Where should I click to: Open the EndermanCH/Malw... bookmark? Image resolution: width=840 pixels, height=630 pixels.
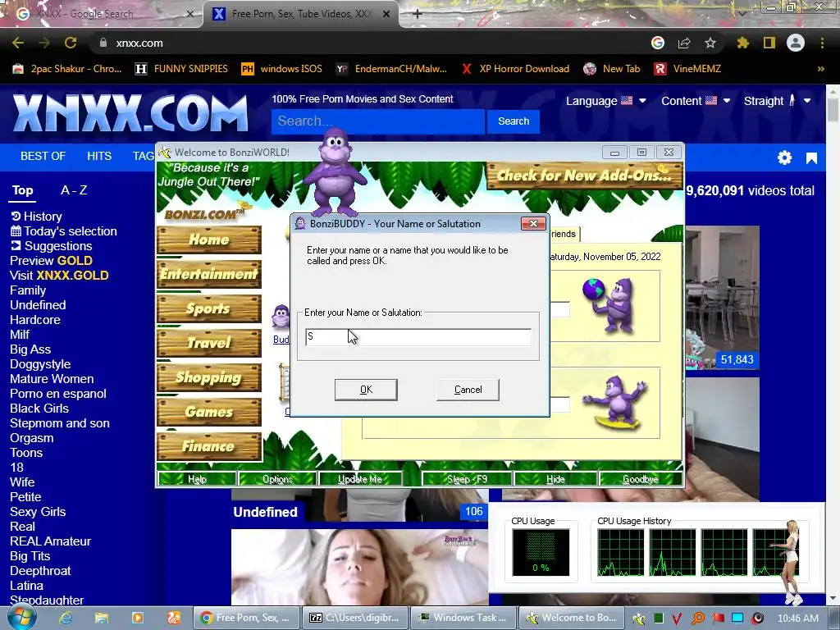pos(391,69)
